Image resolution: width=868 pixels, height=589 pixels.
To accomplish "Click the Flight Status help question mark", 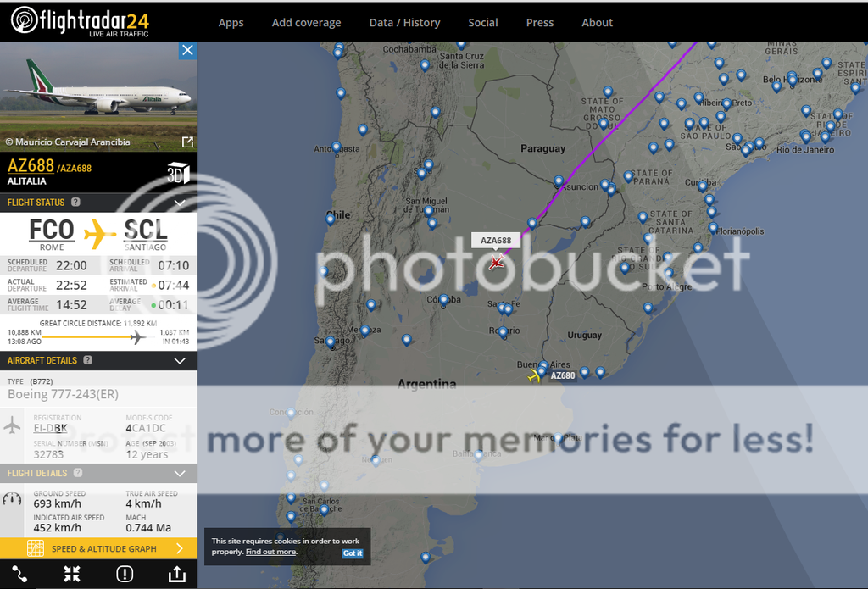I will click(76, 203).
